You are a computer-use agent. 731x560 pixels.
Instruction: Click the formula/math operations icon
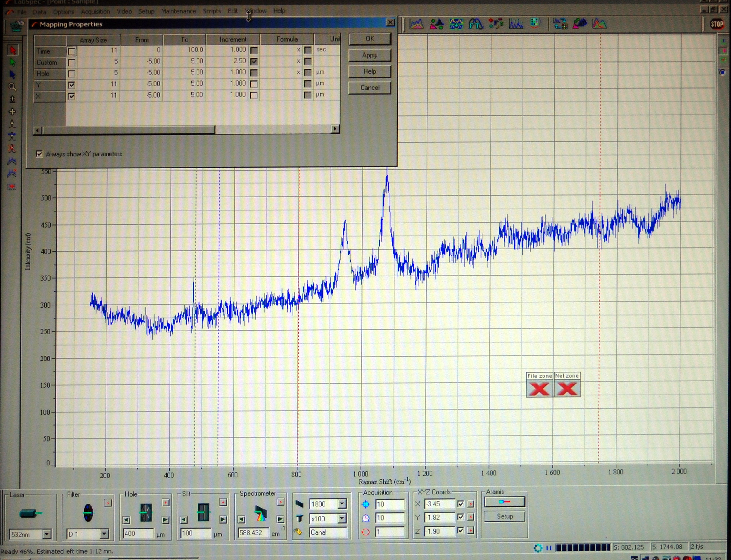click(496, 24)
